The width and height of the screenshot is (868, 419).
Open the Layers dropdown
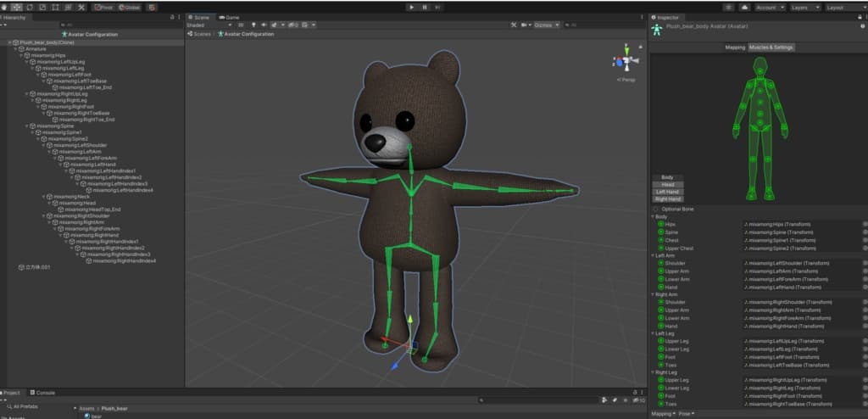pos(804,7)
